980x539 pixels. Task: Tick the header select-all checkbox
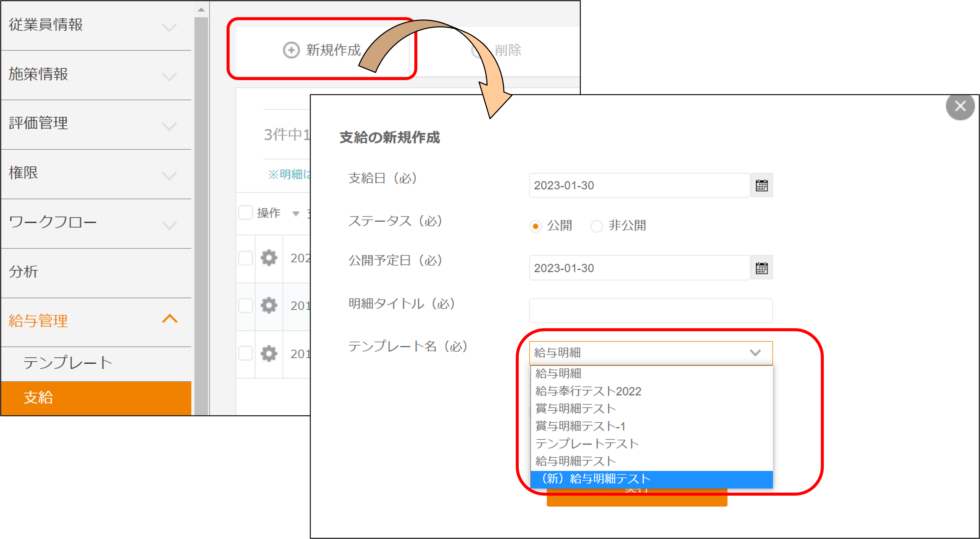pyautogui.click(x=246, y=212)
